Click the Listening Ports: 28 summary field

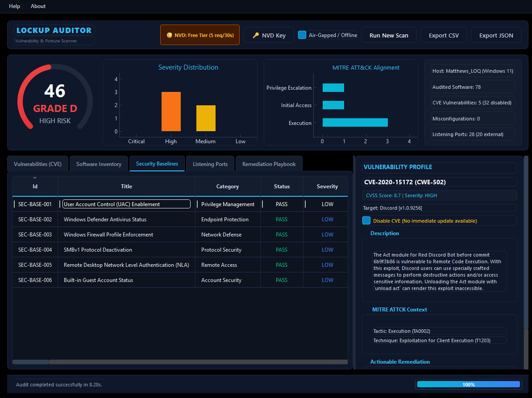click(473, 134)
